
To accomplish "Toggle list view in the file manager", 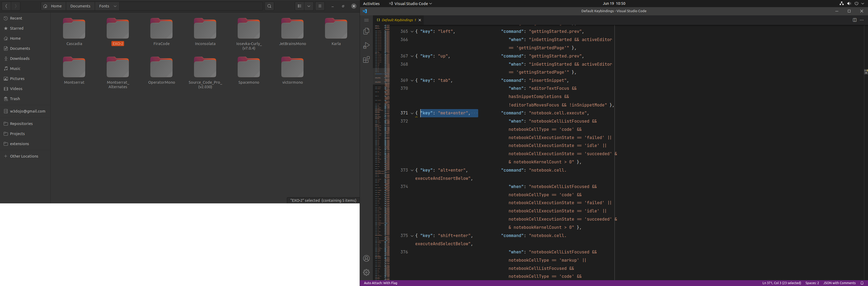I will point(300,6).
